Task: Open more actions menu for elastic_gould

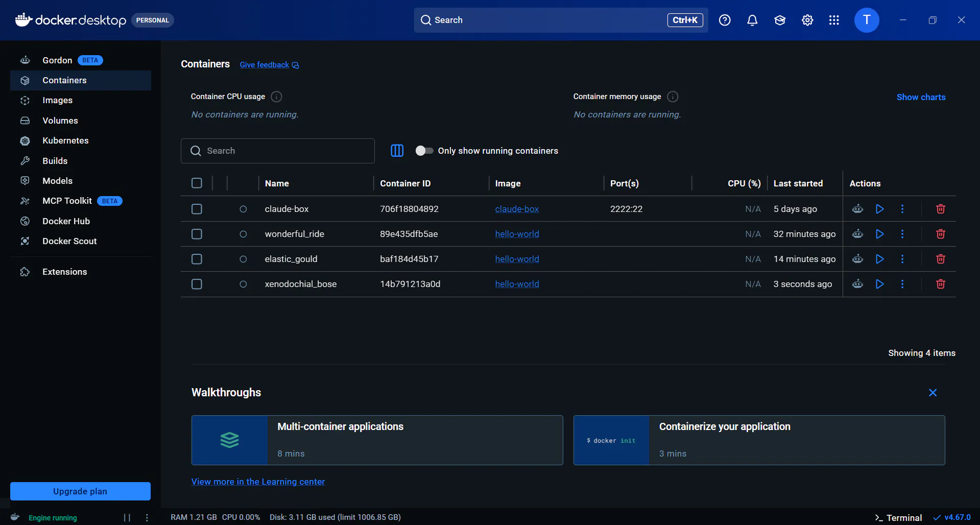Action: click(902, 259)
